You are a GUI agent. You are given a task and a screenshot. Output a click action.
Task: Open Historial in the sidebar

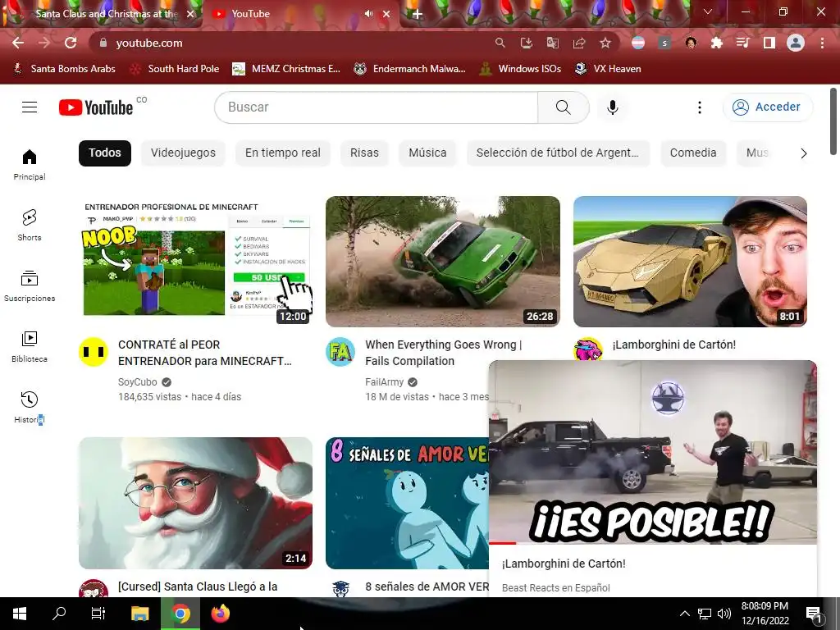30,408
